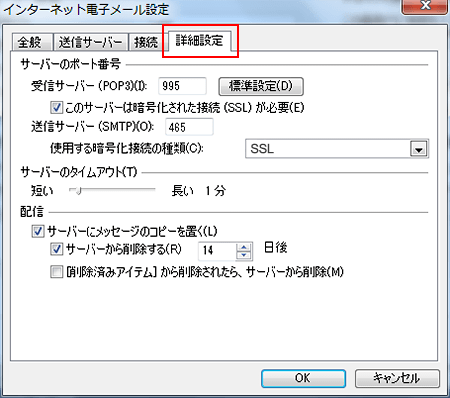Click the dropdown arrow beside SSL
The image size is (450, 398).
coord(419,149)
